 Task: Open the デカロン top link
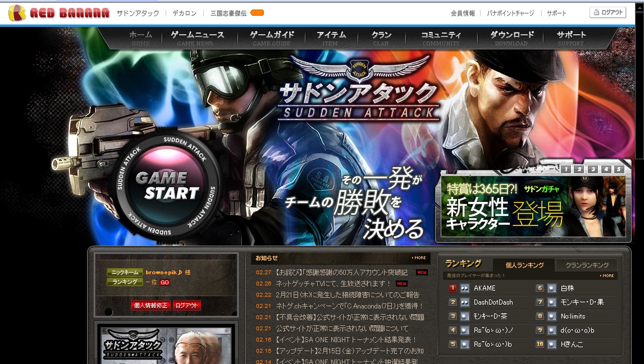click(184, 13)
